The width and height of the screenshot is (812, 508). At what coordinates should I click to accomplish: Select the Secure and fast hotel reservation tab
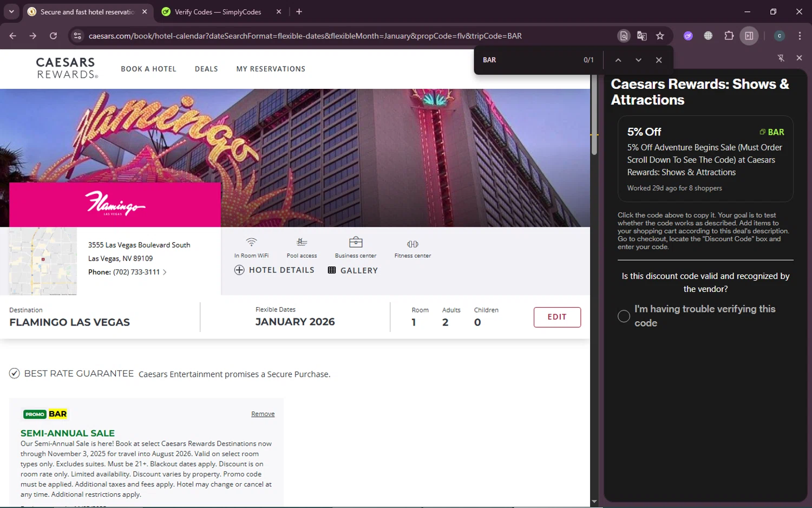[87, 12]
